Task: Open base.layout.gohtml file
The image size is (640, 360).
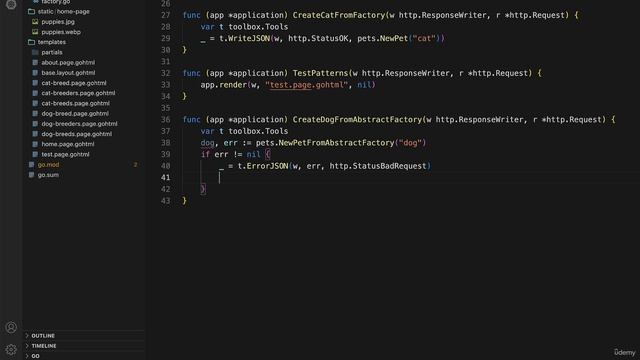Action: click(x=68, y=73)
